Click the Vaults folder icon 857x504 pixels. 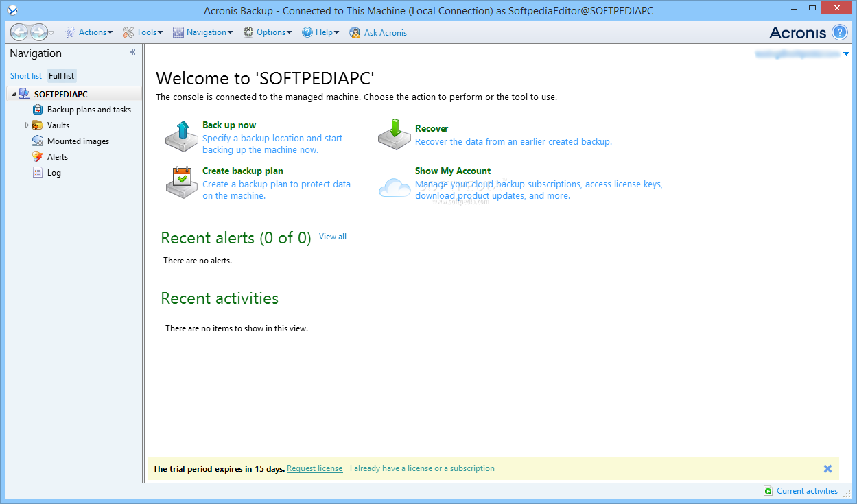tap(38, 125)
